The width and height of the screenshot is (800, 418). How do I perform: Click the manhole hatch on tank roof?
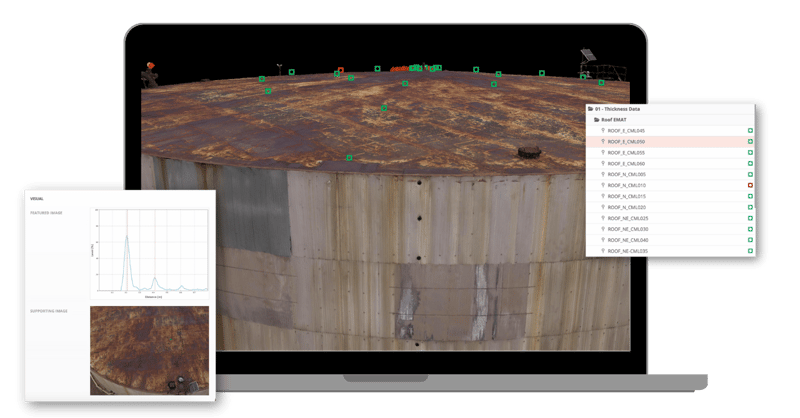(x=527, y=153)
